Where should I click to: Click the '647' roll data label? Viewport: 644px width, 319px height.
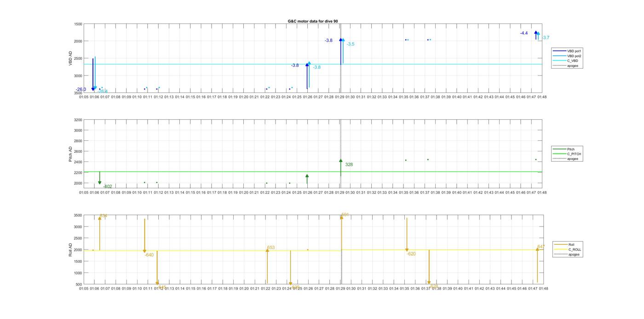click(541, 247)
